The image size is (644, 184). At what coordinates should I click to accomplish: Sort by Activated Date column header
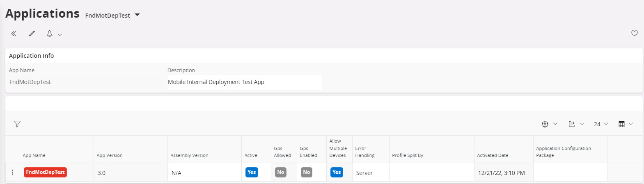pyautogui.click(x=493, y=155)
